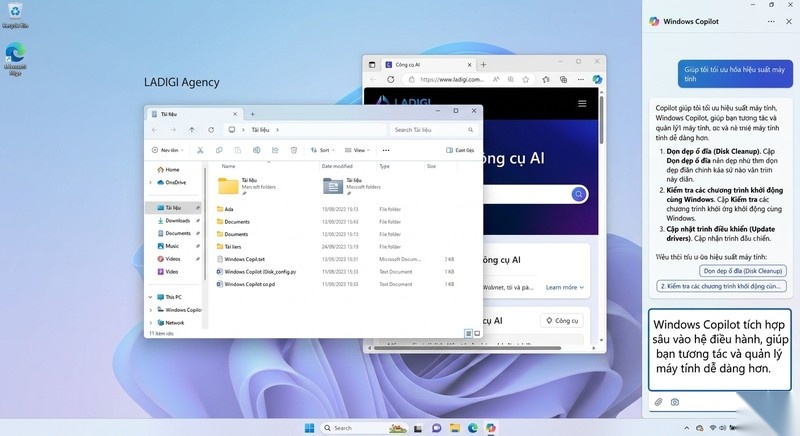Open new tab in Edge
This screenshot has height=436, width=800.
[483, 65]
